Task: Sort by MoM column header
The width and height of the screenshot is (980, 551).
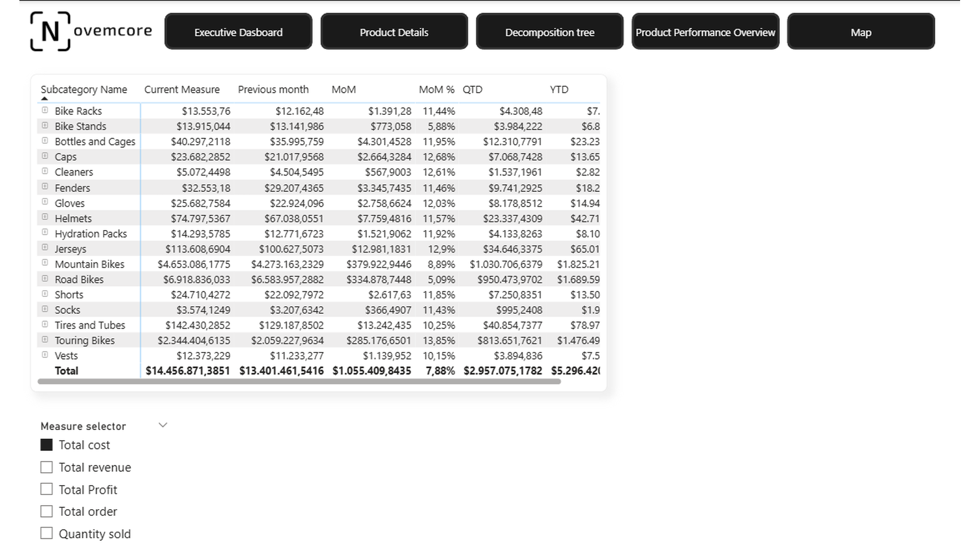Action: pos(344,90)
